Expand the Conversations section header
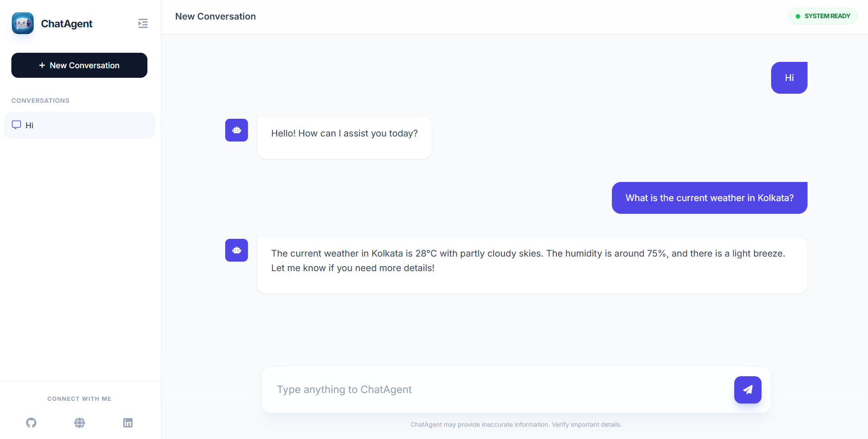 click(x=40, y=100)
